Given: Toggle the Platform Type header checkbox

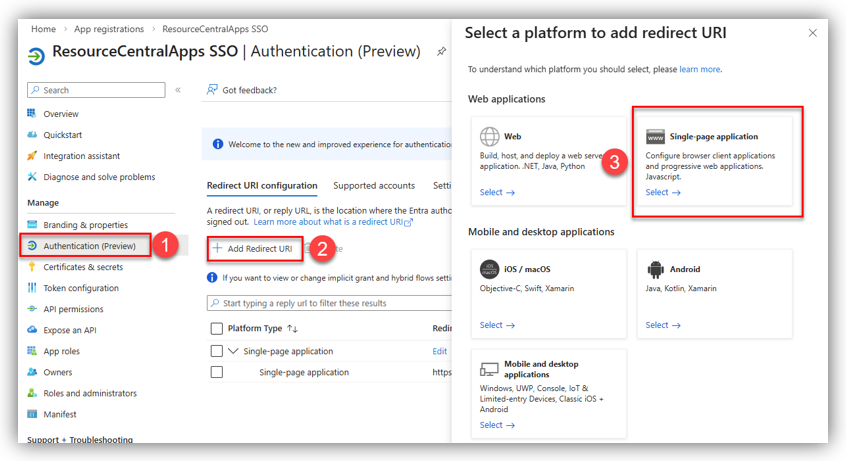Looking at the screenshot, I should click(216, 329).
